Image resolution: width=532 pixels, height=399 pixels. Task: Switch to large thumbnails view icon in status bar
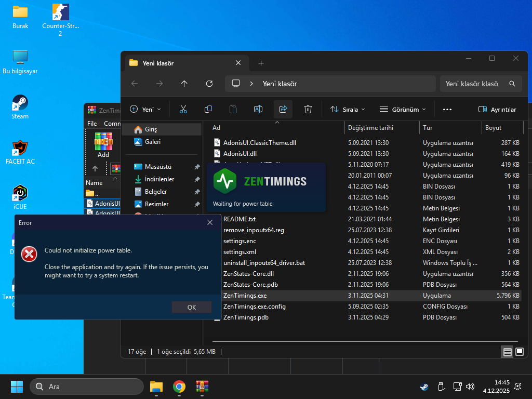point(520,352)
